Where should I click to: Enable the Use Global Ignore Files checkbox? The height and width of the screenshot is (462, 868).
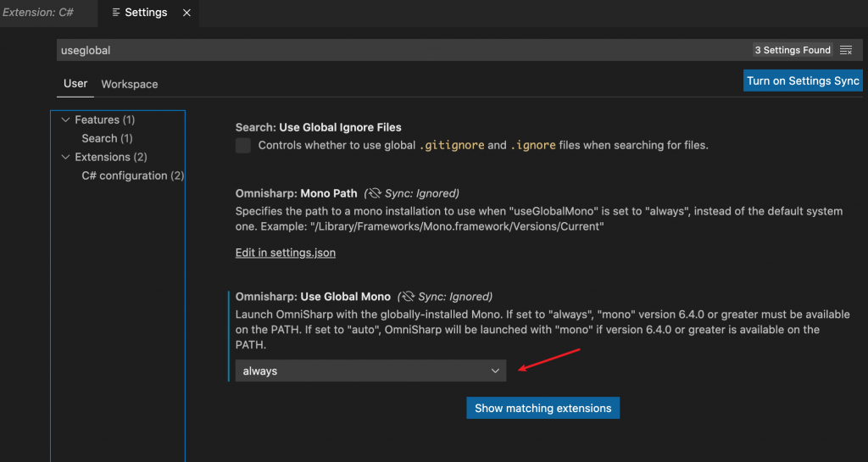point(243,145)
